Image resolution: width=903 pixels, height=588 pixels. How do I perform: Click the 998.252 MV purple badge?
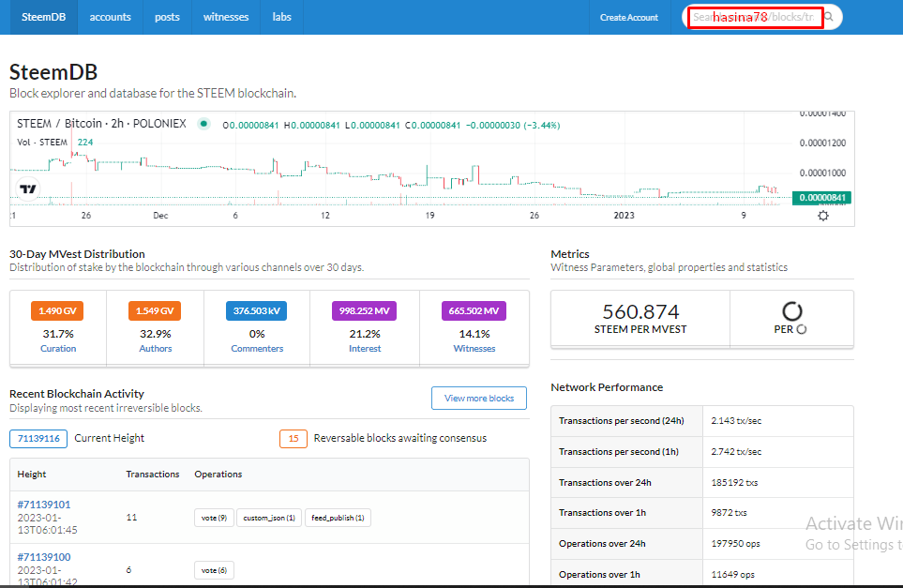point(364,311)
